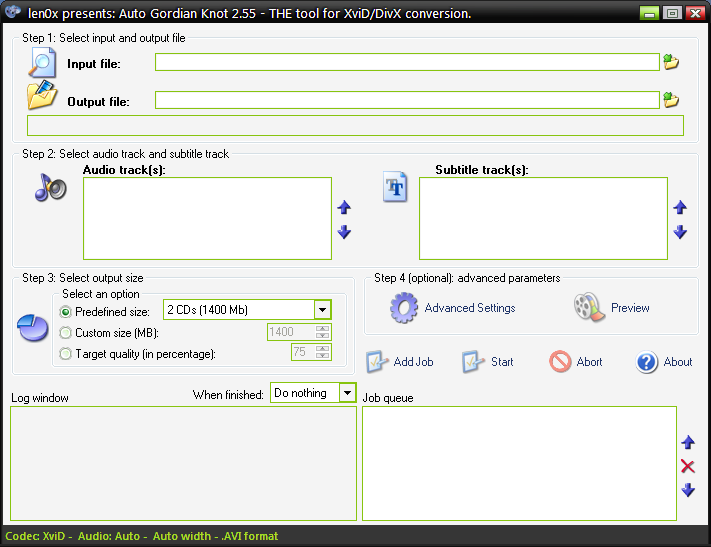The width and height of the screenshot is (711, 547).
Task: Click the music note speaker icon
Action: [x=50, y=187]
